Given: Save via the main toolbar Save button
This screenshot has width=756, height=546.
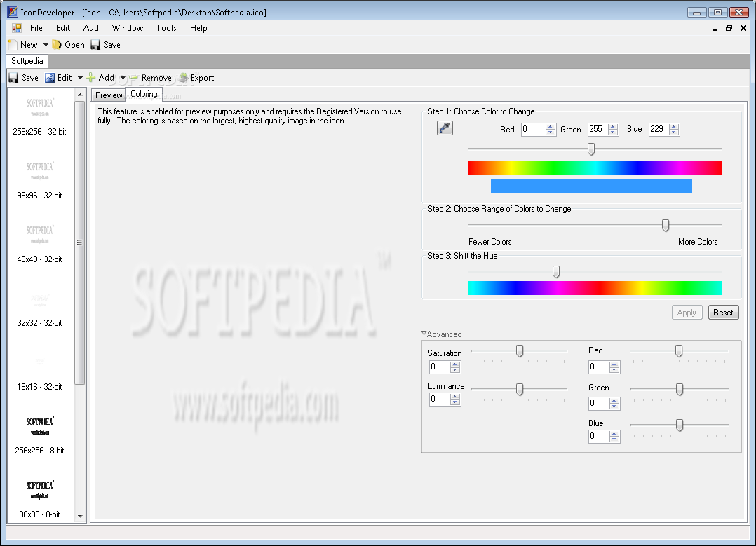Looking at the screenshot, I should point(106,45).
